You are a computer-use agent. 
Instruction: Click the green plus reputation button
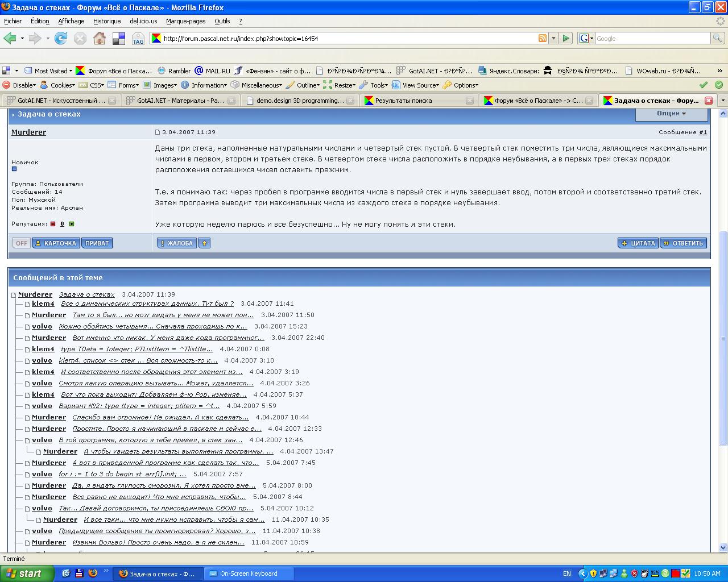click(72, 224)
